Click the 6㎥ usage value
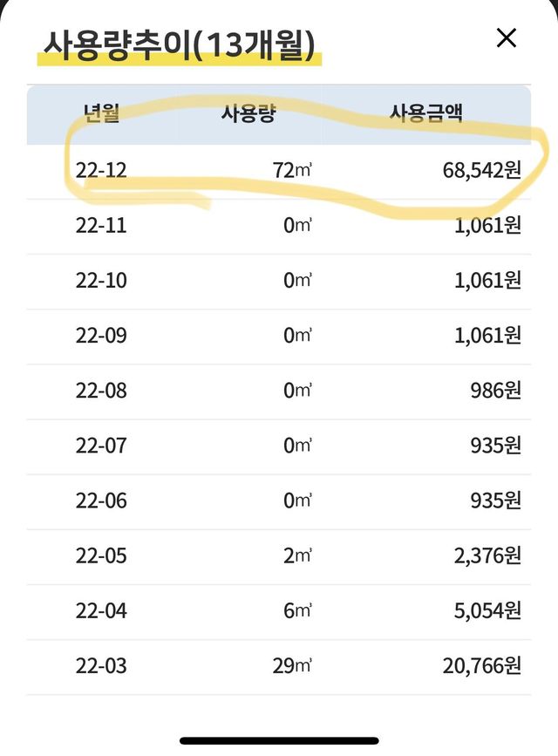This screenshot has height=756, width=558. 297,611
